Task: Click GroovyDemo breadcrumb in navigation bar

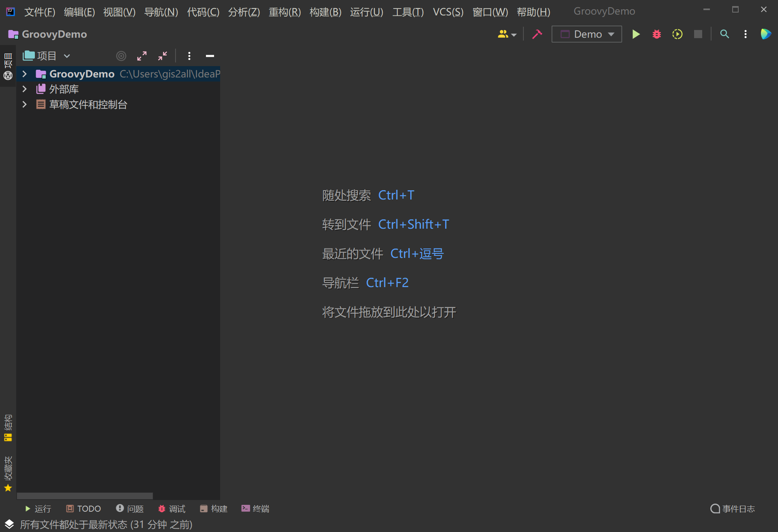Action: coord(48,34)
